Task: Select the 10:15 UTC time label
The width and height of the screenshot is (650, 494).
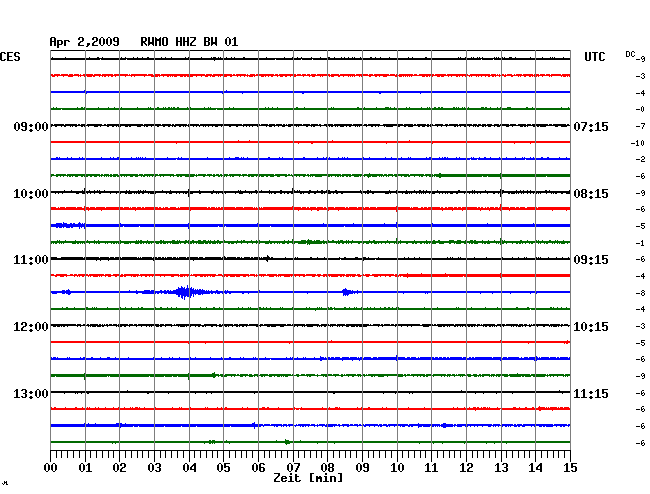Action: click(591, 327)
